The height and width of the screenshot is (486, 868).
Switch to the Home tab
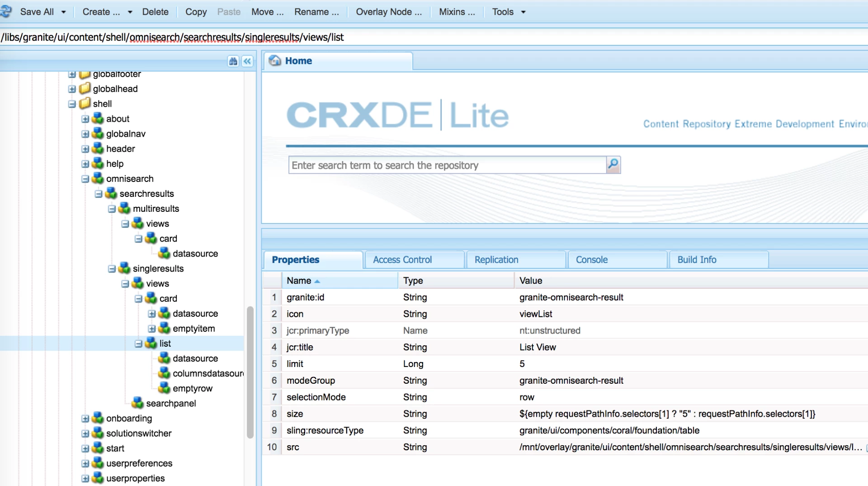338,61
